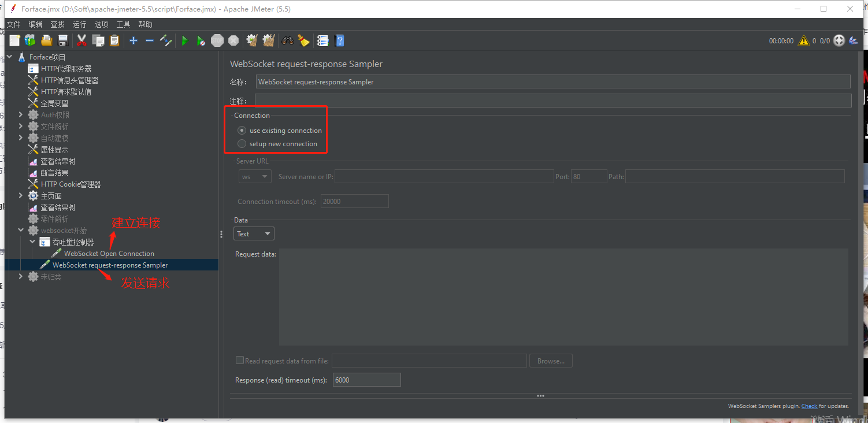Open the 工具 menu
The height and width of the screenshot is (423, 868).
click(123, 24)
